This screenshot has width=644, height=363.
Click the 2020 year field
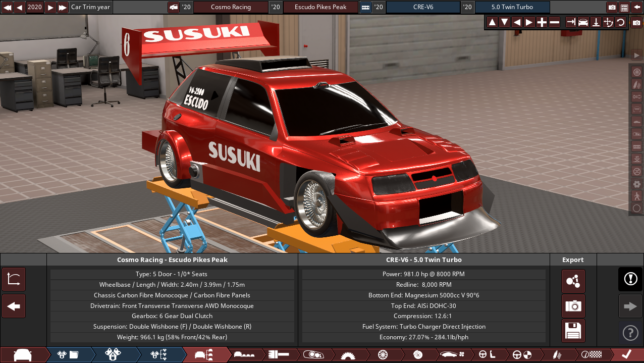coord(35,7)
